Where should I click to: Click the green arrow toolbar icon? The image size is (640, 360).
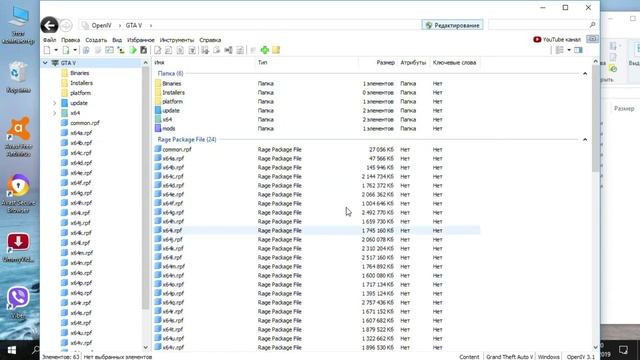133,50
